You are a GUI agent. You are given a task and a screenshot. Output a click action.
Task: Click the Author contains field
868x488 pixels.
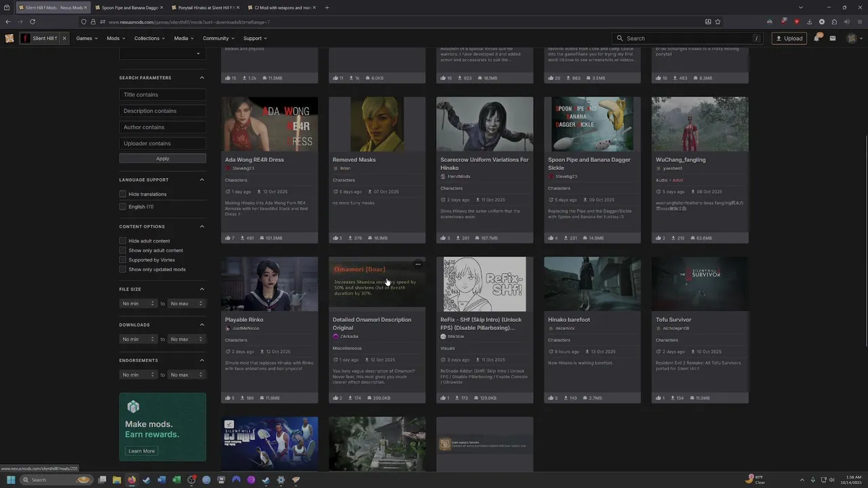(x=163, y=127)
